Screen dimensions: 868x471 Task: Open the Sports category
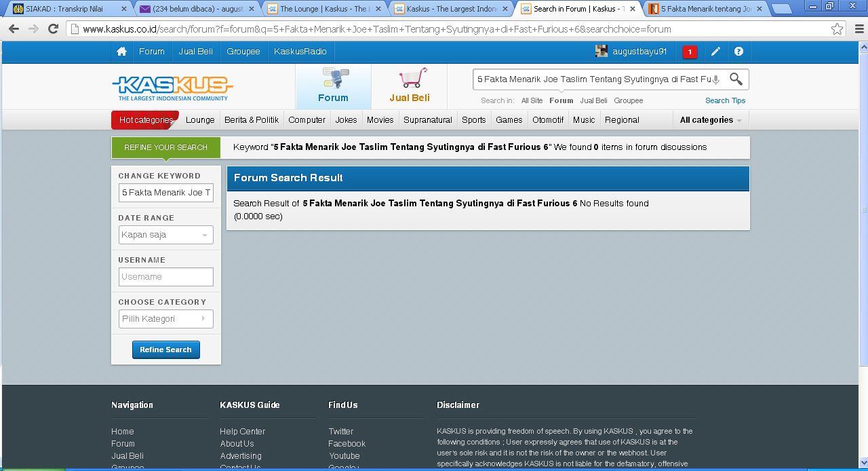coord(473,120)
